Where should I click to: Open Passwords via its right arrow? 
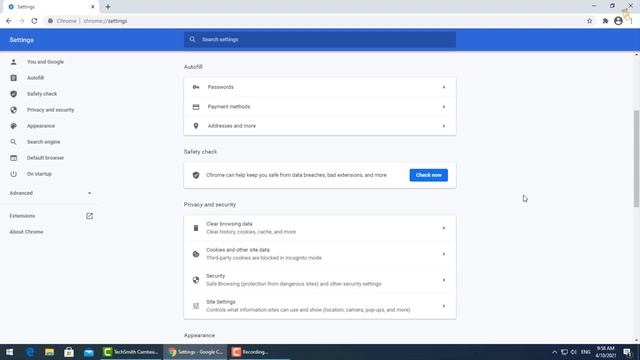click(444, 87)
